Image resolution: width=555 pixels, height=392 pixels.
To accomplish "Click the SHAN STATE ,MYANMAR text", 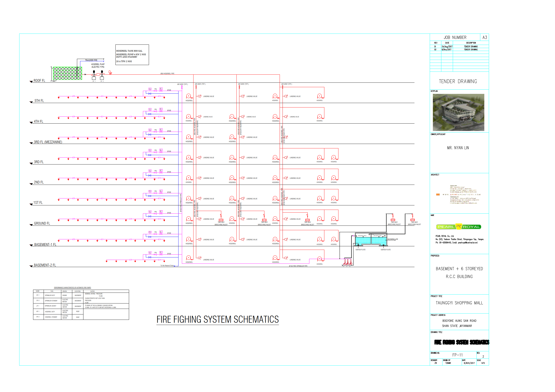I will point(457,326).
